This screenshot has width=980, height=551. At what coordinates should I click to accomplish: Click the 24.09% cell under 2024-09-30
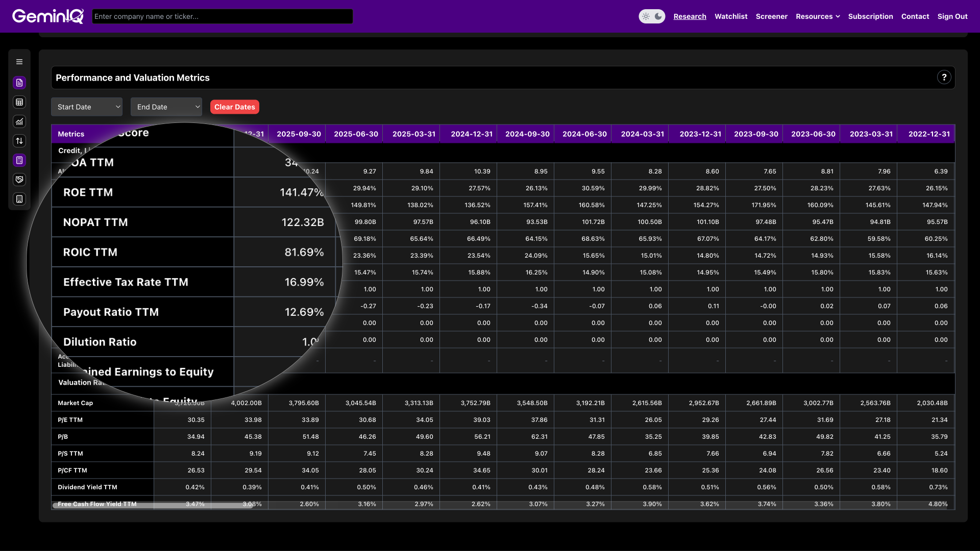(x=536, y=256)
